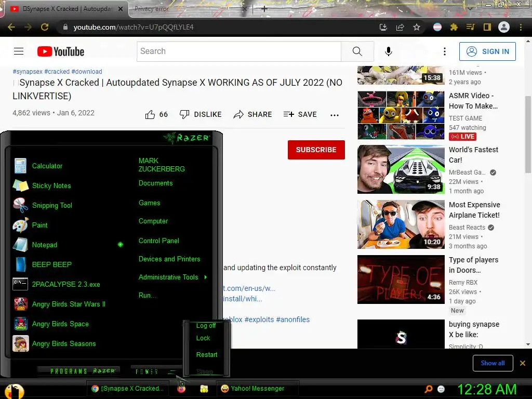Screen dimensions: 532x399
Task: Open the browser extensions puzzle icon
Action: click(x=454, y=27)
